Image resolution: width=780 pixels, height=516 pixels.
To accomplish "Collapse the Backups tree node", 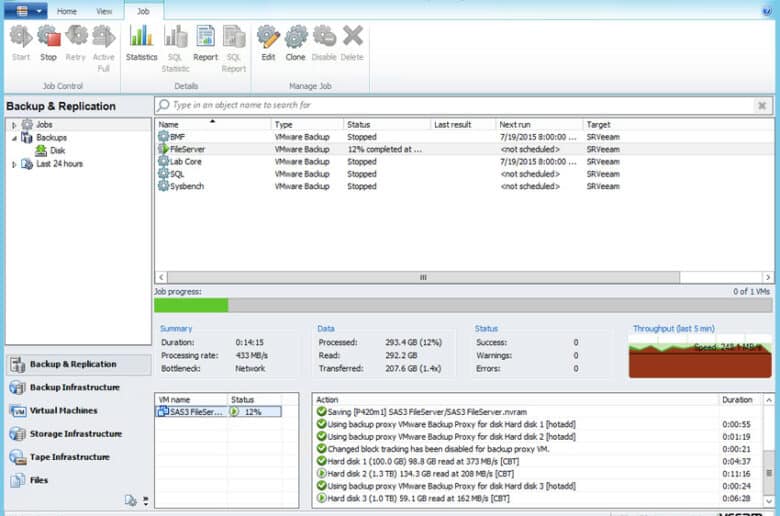I will click(x=14, y=138).
